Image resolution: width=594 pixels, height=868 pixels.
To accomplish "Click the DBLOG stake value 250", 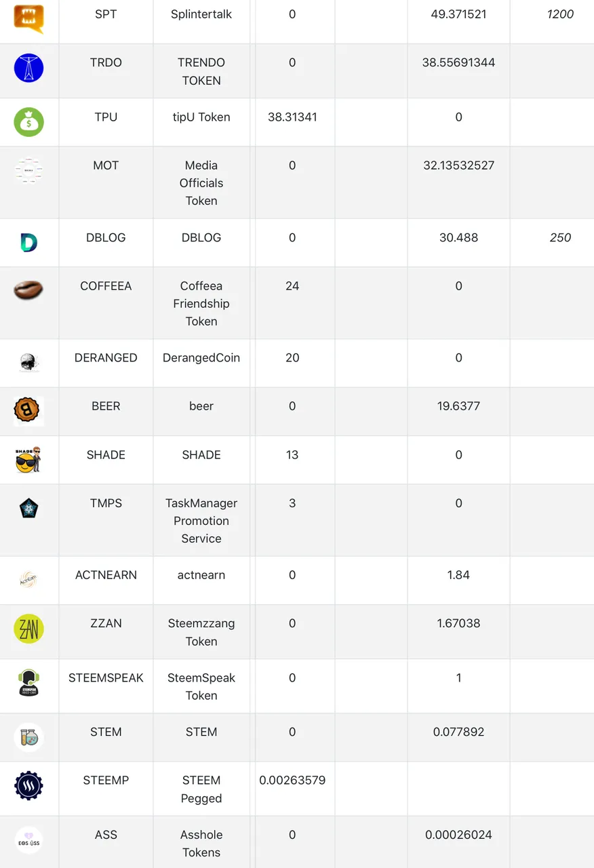I will [x=560, y=238].
